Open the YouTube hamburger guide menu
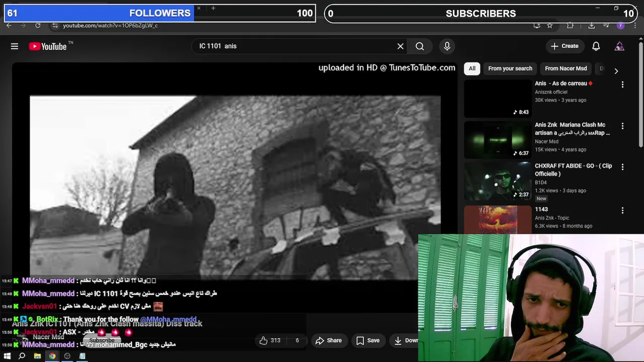 tap(15, 46)
